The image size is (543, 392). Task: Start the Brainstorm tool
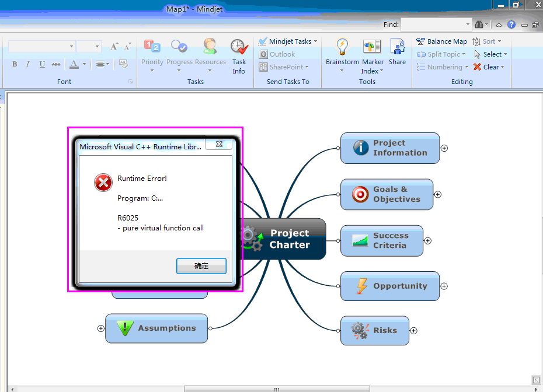342,55
